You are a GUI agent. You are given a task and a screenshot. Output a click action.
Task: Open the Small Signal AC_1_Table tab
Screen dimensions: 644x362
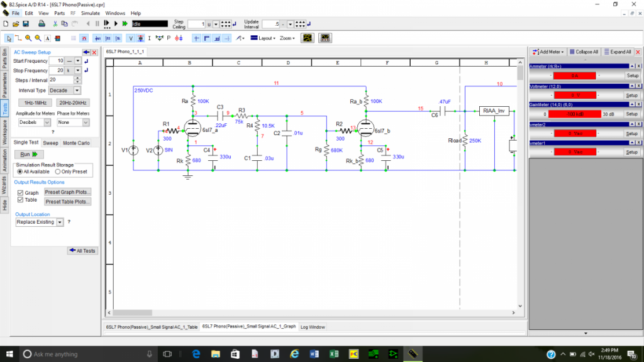coord(152,327)
